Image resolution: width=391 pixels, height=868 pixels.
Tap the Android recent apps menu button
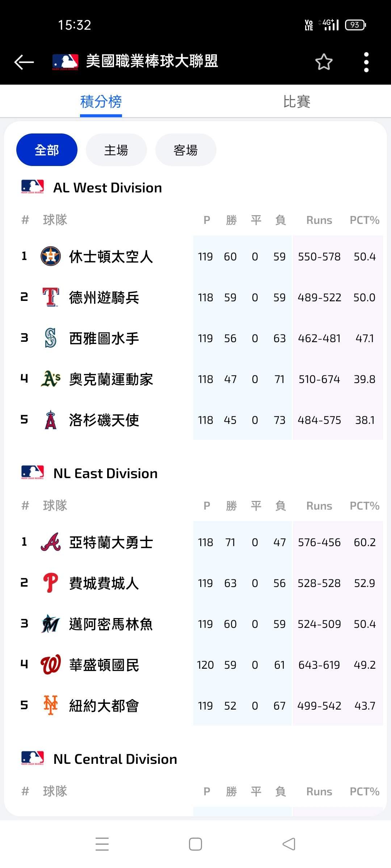pos(102,844)
